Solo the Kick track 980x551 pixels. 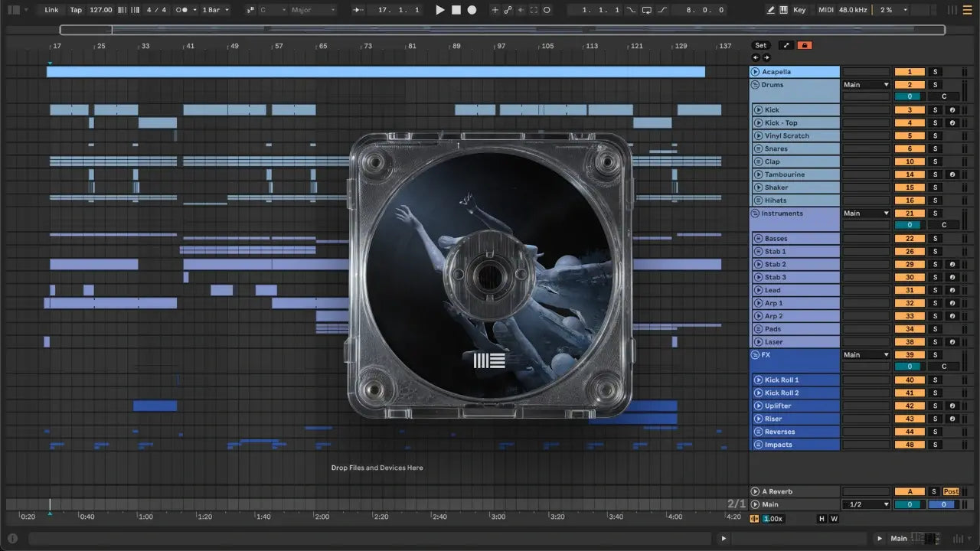[x=934, y=110]
